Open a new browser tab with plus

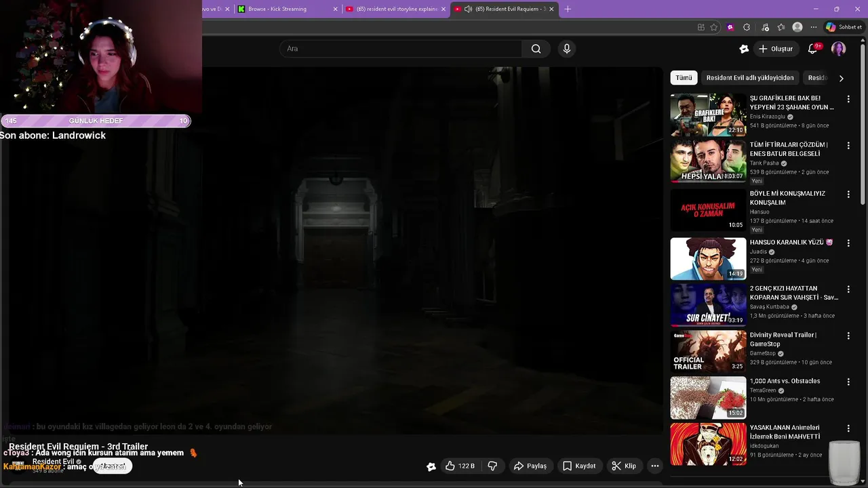568,9
